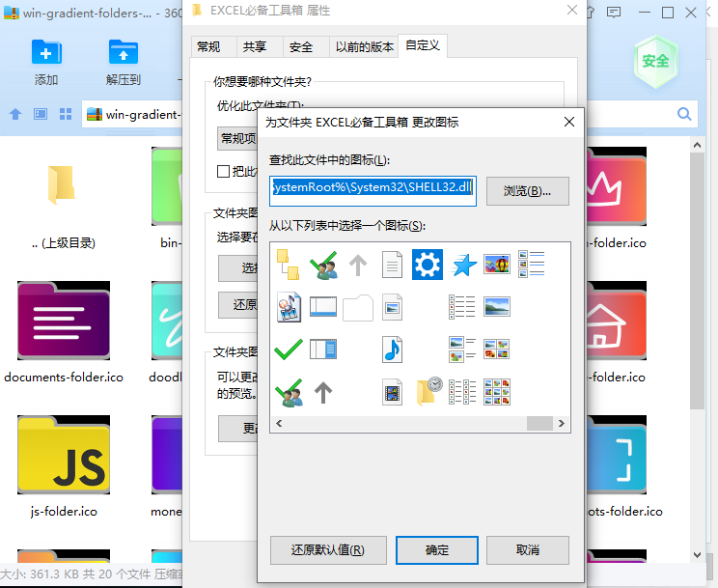Viewport: 718px width, 588px height.
Task: Choose the photo list tiles icon
Action: click(x=462, y=350)
